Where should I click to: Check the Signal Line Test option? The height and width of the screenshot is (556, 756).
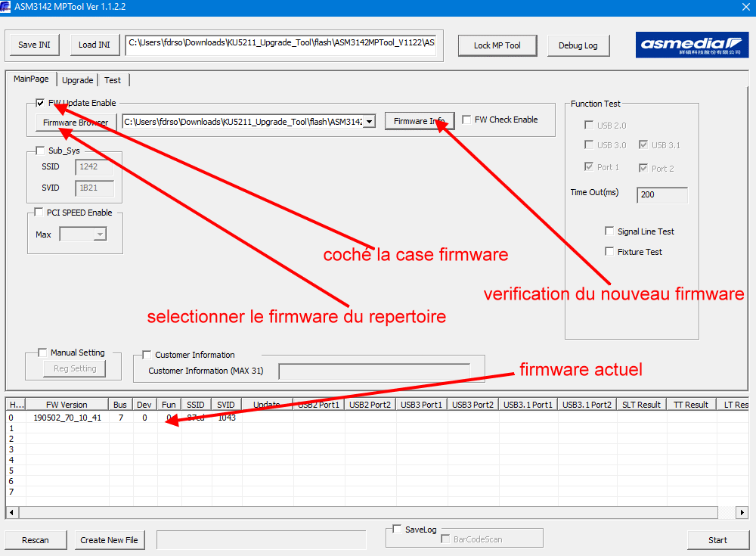pyautogui.click(x=609, y=231)
